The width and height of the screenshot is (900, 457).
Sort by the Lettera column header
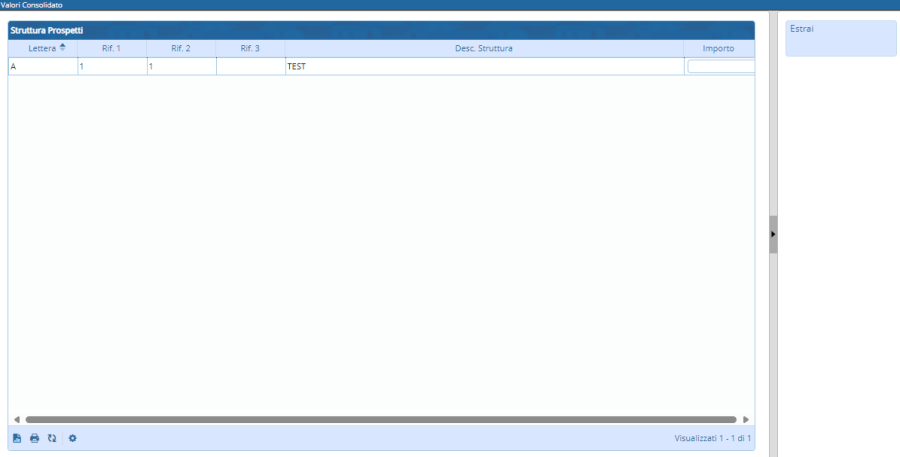pos(42,48)
